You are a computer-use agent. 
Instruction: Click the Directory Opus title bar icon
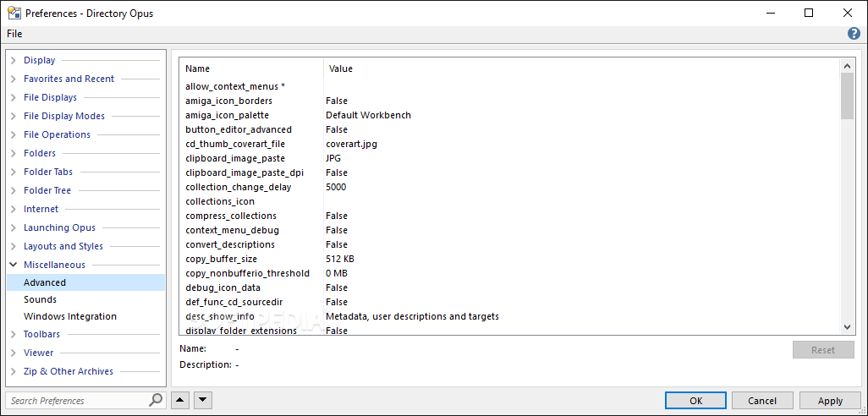pyautogui.click(x=14, y=13)
